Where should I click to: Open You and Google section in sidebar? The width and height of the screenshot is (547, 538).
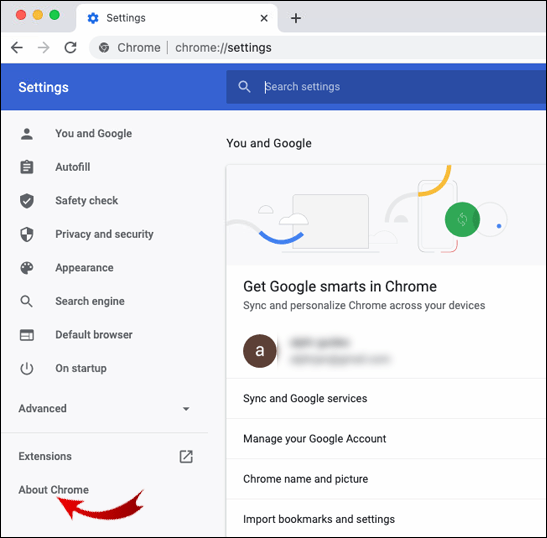click(93, 134)
